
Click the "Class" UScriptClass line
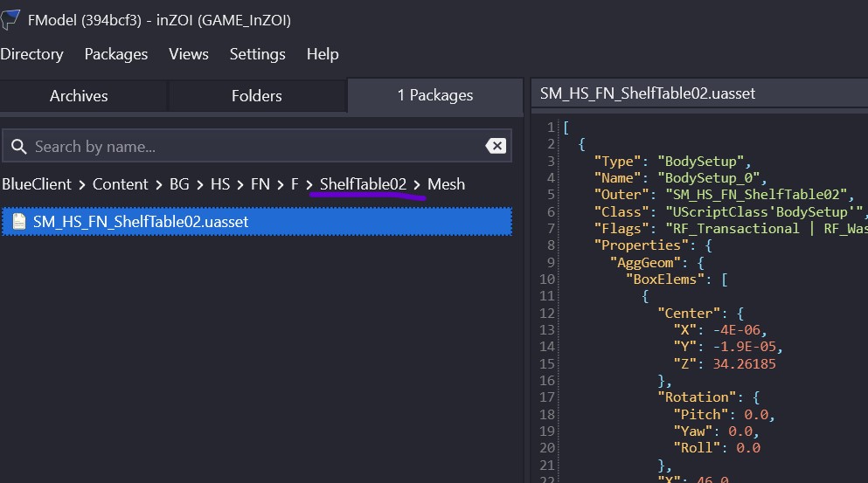tap(731, 212)
